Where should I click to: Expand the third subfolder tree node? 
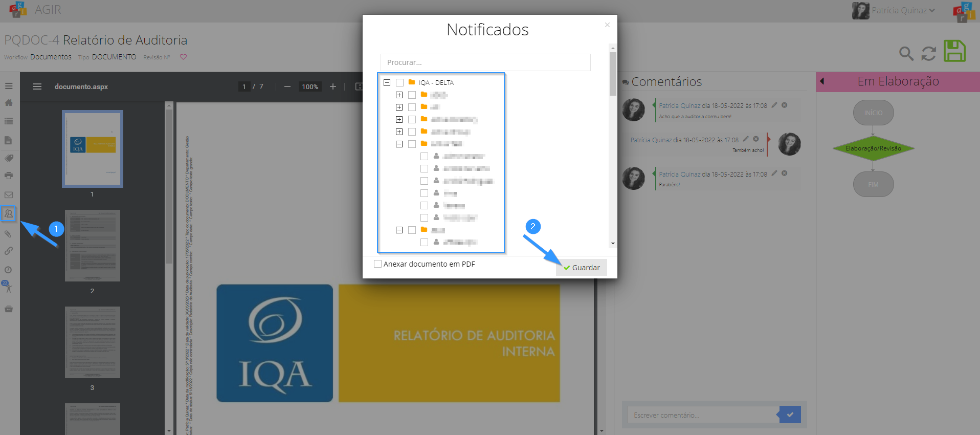click(x=399, y=119)
